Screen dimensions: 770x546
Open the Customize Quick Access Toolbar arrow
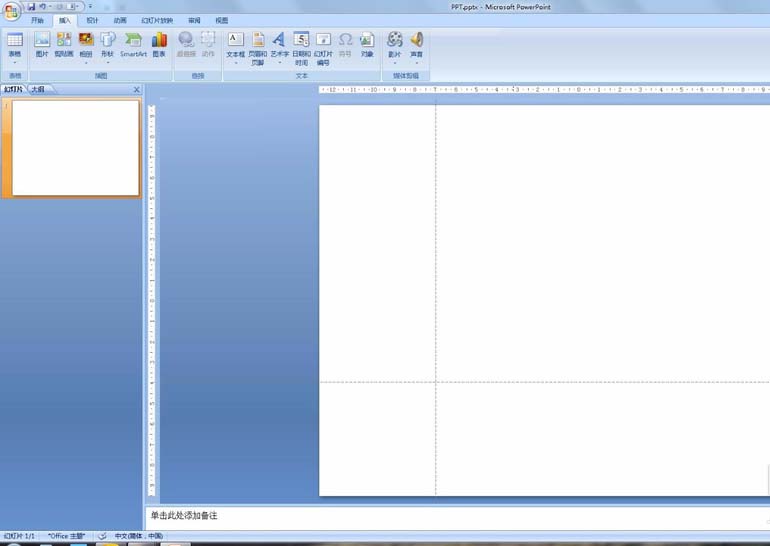click(90, 7)
